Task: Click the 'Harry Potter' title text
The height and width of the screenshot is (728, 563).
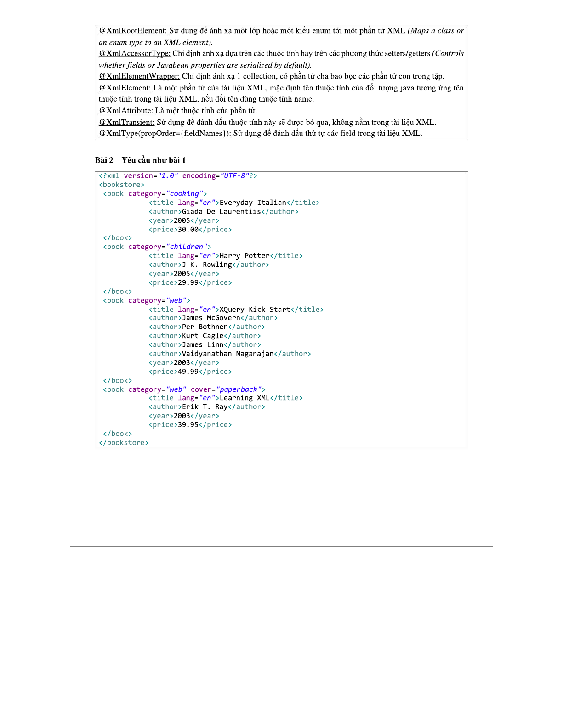Action: click(x=245, y=256)
